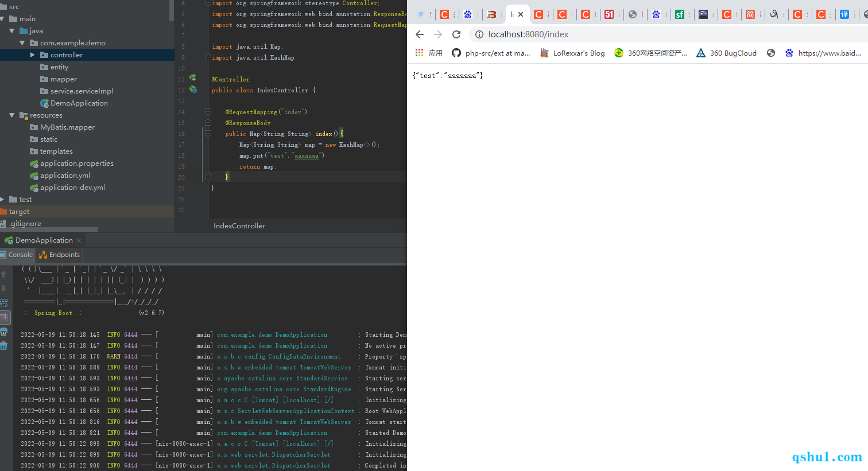Image resolution: width=868 pixels, height=471 pixels.
Task: Open the https://www.baid... bookmark
Action: pos(823,53)
